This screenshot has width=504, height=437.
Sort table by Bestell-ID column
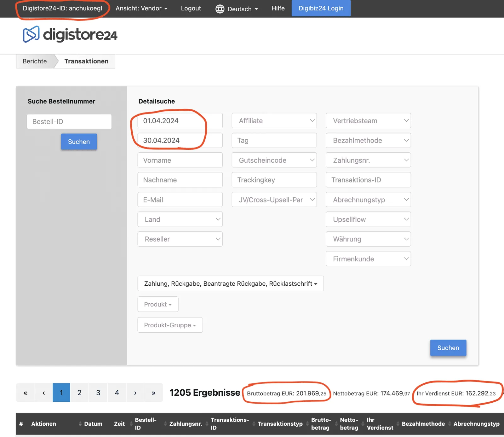click(x=146, y=424)
